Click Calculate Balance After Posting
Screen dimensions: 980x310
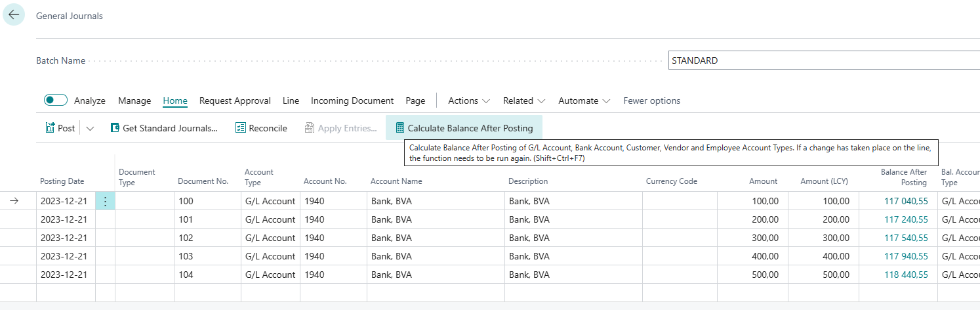pos(464,128)
